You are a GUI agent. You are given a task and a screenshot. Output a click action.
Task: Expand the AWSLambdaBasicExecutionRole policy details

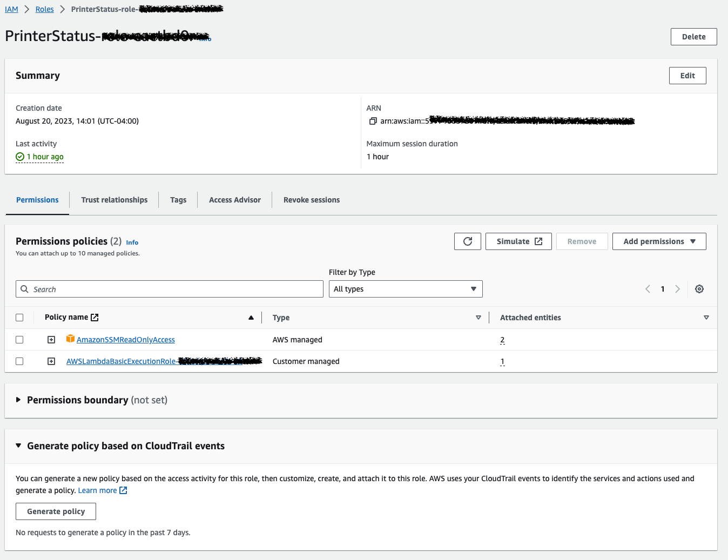pyautogui.click(x=51, y=361)
